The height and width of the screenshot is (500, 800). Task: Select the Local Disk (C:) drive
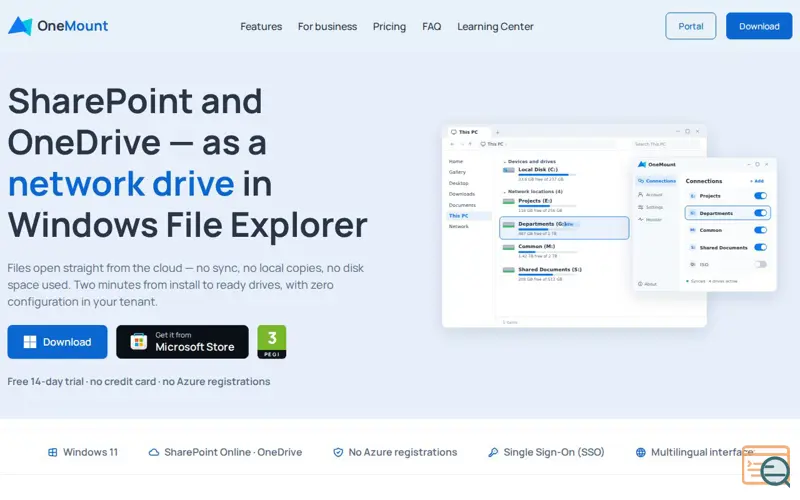tap(541, 174)
